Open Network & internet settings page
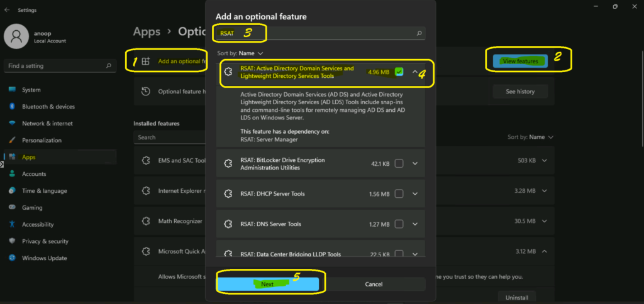 (x=60, y=123)
